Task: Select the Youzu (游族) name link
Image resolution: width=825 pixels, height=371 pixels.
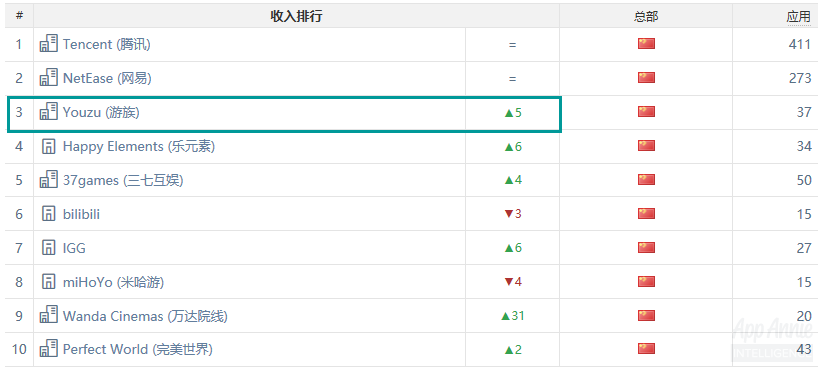Action: [x=102, y=112]
